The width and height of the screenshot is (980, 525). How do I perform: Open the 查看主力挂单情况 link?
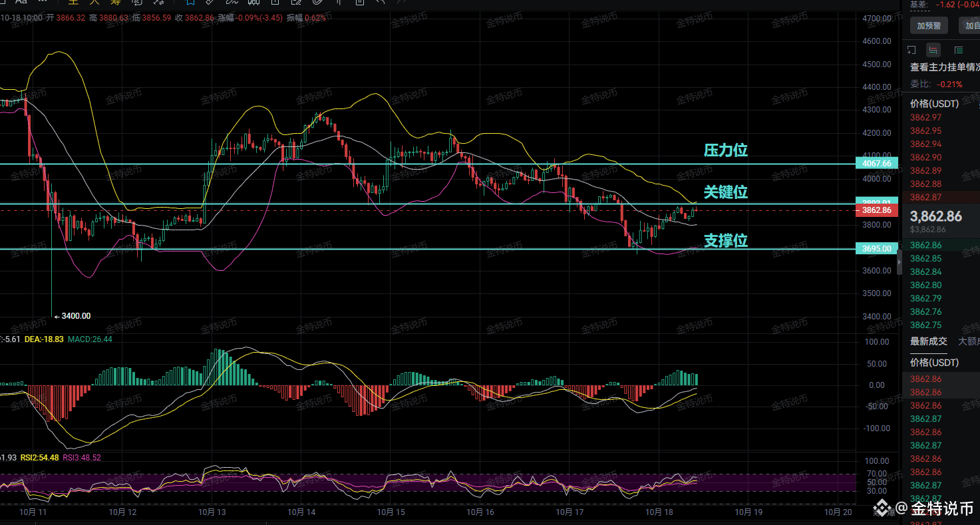point(945,67)
